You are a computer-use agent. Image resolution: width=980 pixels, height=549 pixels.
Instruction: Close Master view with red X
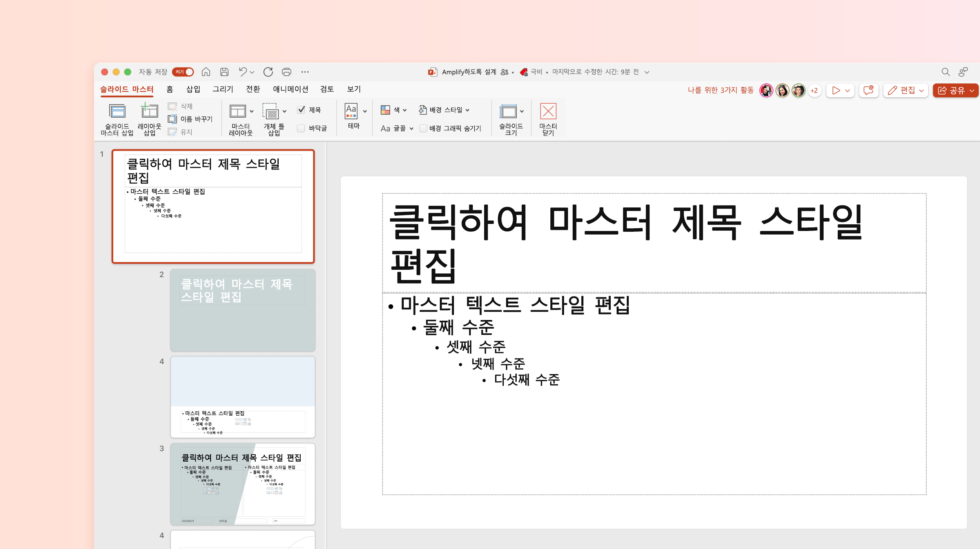[x=548, y=111]
